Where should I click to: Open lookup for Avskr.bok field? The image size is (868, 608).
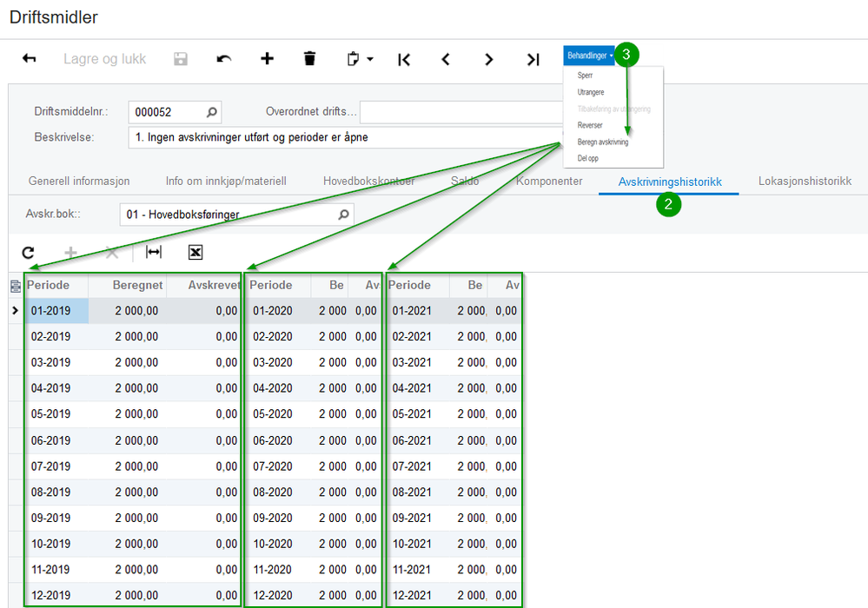343,214
